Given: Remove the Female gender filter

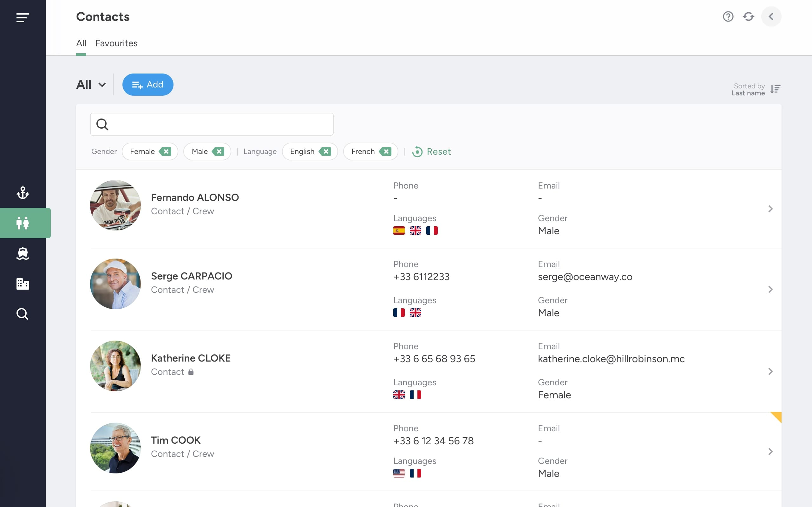Looking at the screenshot, I should click(166, 151).
